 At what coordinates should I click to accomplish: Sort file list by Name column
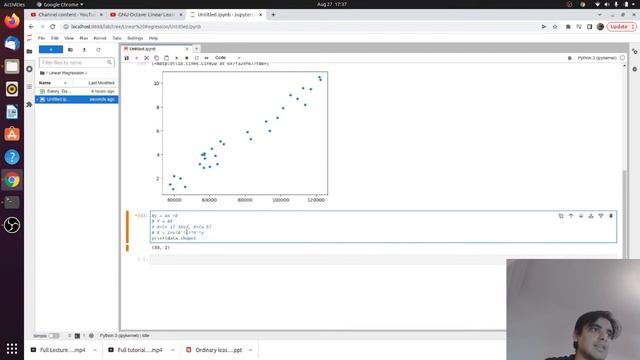pos(52,83)
